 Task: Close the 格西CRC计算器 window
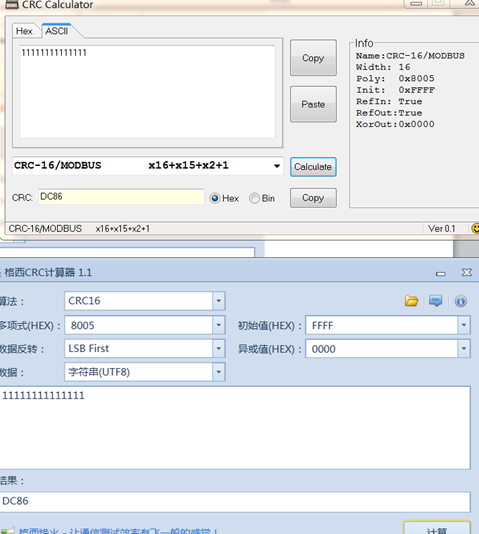click(467, 272)
